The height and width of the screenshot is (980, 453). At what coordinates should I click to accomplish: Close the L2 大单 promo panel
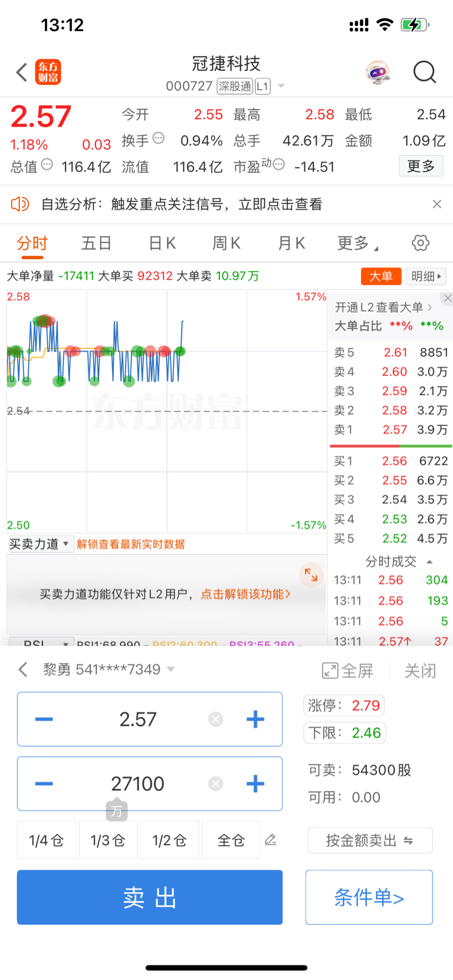click(448, 298)
